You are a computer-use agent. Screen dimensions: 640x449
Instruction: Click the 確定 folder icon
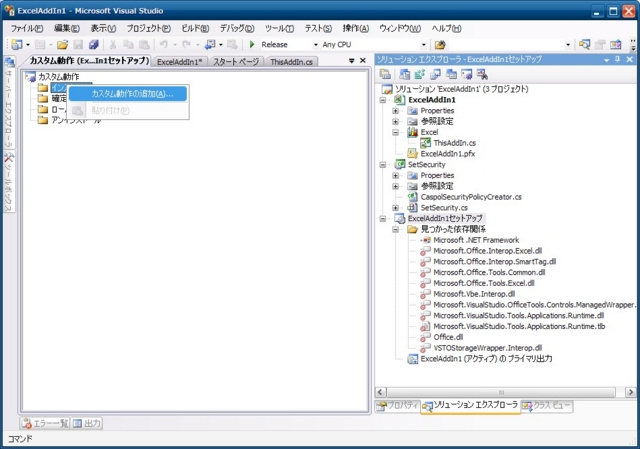click(x=43, y=98)
